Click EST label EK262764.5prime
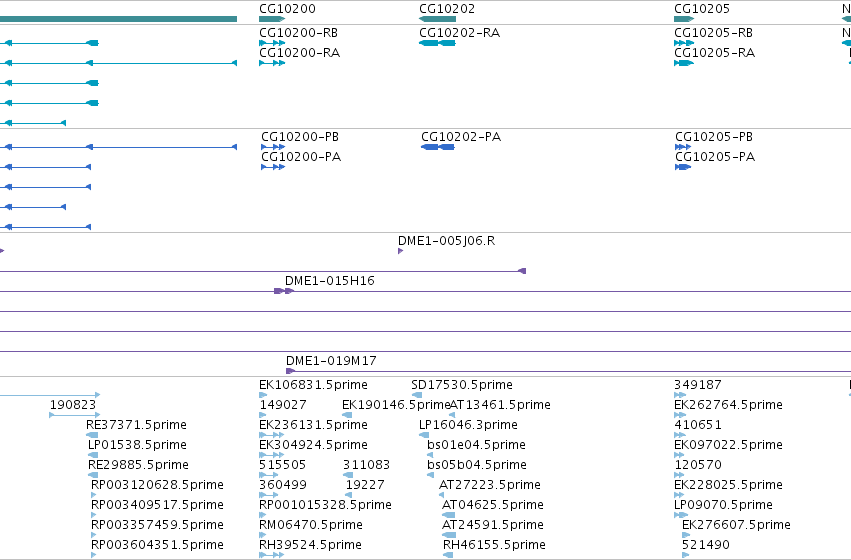The height and width of the screenshot is (560, 851). click(x=728, y=405)
